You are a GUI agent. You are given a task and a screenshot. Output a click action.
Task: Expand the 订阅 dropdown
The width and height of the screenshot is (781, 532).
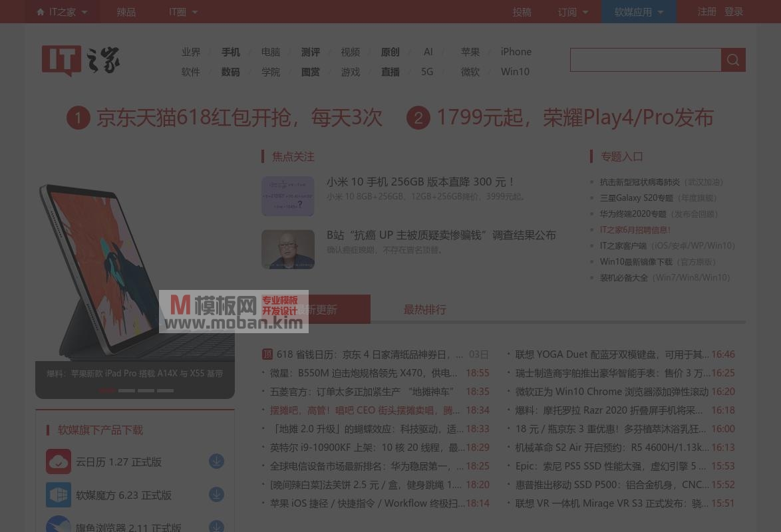coord(585,12)
